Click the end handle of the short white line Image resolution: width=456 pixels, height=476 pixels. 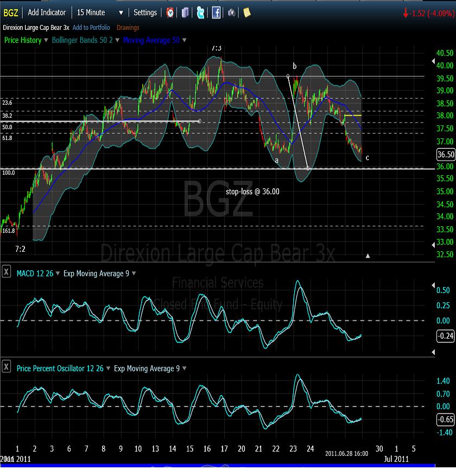click(199, 121)
